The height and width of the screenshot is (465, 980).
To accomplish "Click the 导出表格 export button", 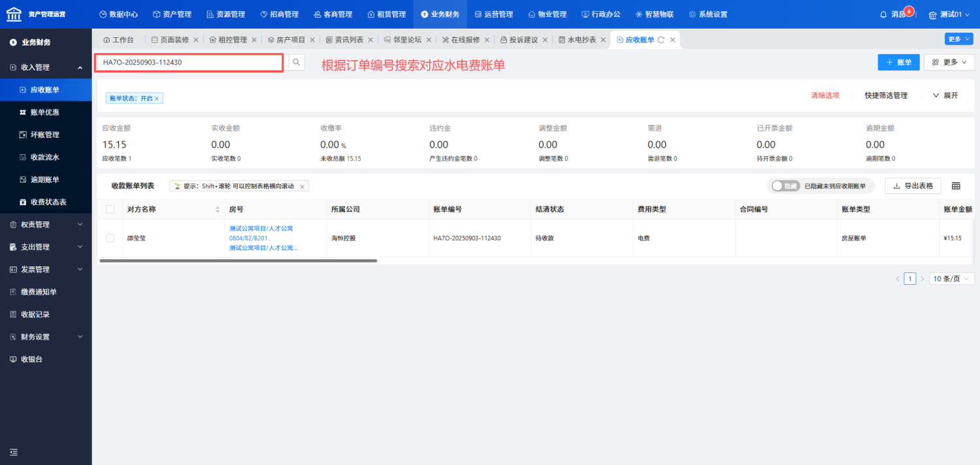I will tap(913, 186).
